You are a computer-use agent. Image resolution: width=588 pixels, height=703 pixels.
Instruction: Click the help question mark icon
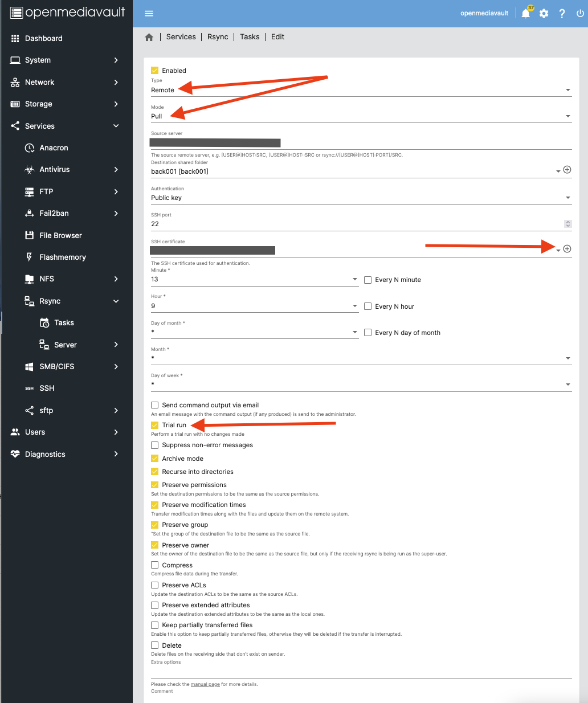pyautogui.click(x=562, y=13)
